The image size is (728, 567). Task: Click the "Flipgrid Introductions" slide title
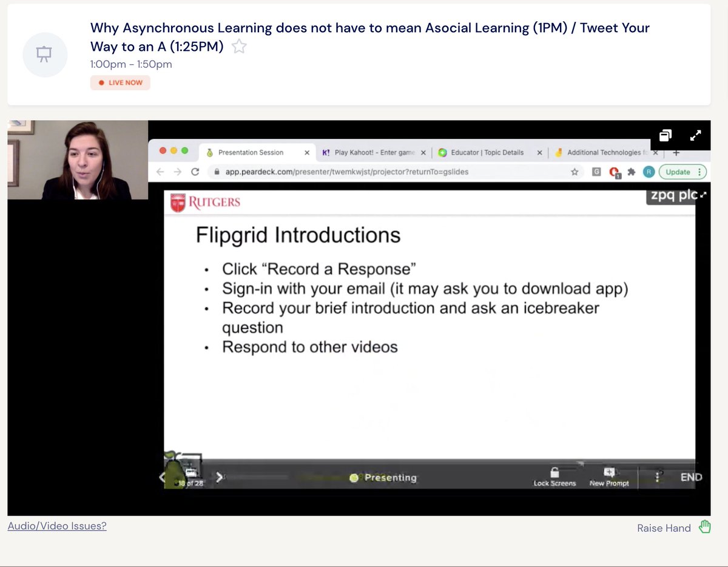coord(298,235)
